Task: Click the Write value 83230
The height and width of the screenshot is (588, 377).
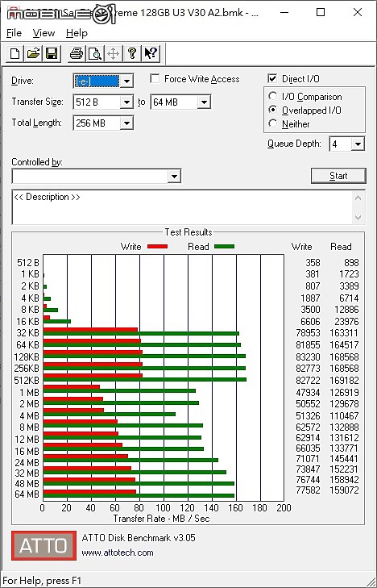Action: point(308,357)
